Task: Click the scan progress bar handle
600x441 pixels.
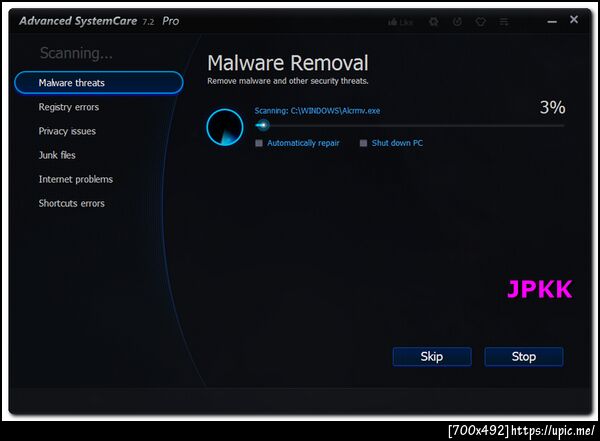Action: pyautogui.click(x=263, y=125)
